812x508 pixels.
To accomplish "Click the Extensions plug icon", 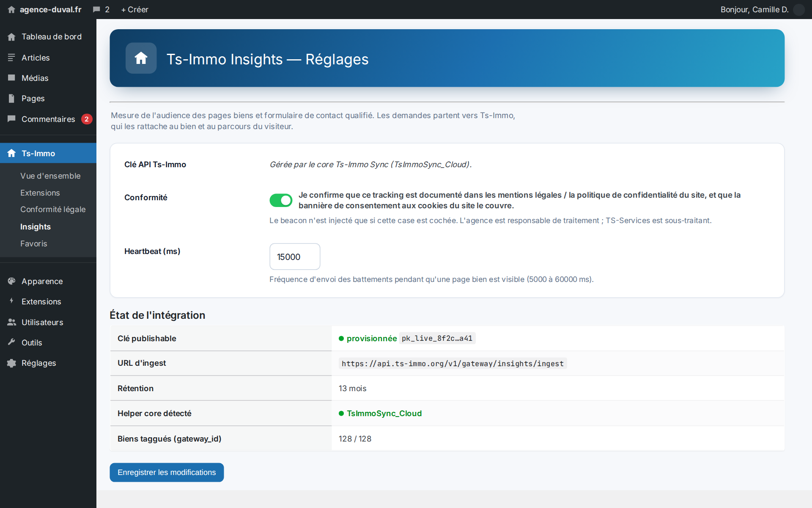I will pos(11,301).
